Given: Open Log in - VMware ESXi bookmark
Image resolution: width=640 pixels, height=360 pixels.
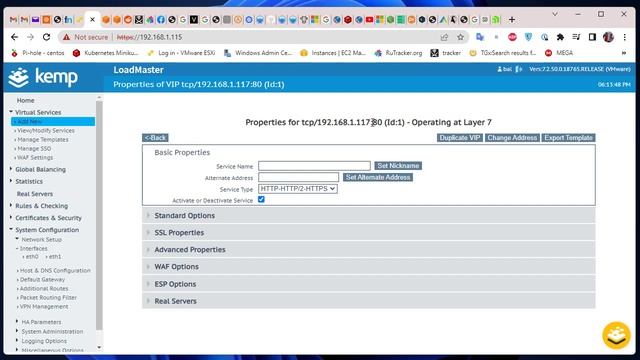Looking at the screenshot, I should point(181,53).
